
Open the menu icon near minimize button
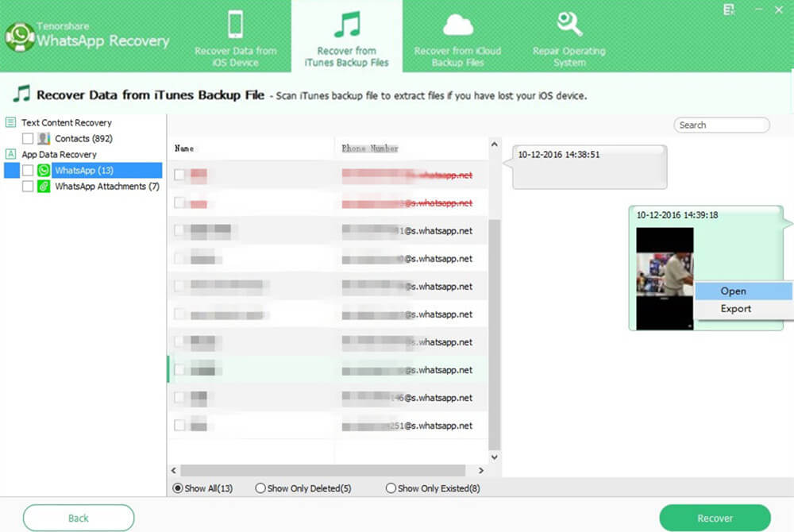[729, 9]
